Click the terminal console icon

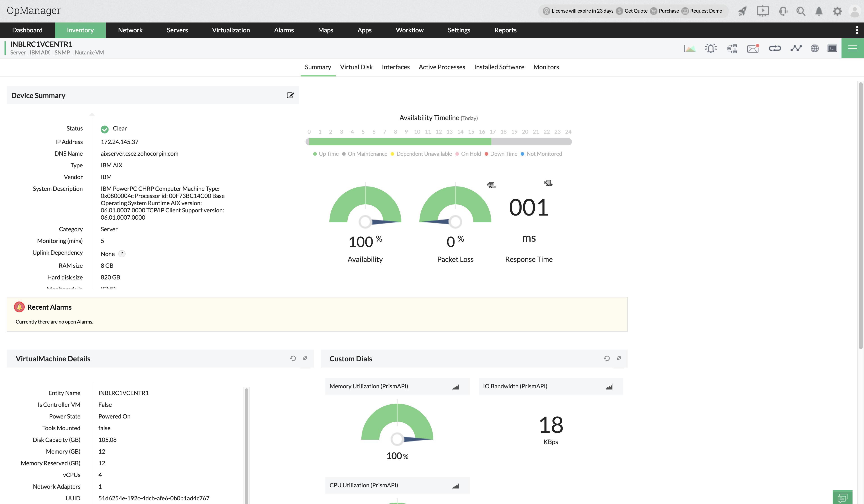pyautogui.click(x=832, y=48)
